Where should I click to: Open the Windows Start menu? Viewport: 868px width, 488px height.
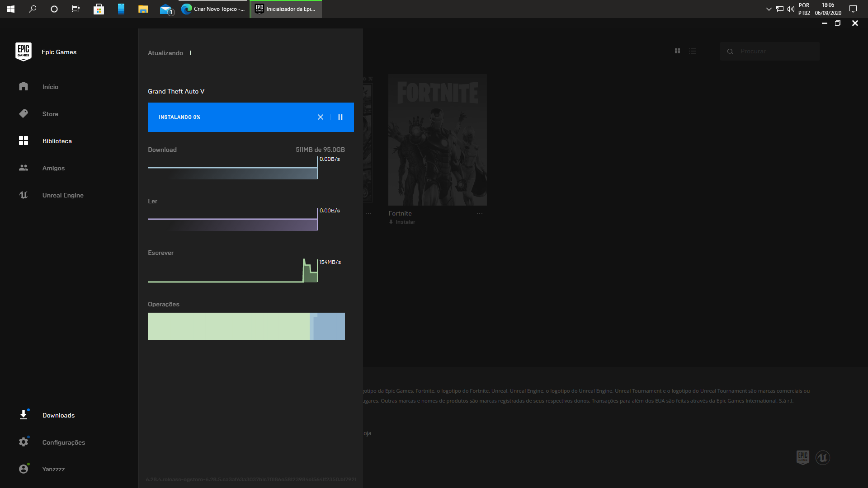(x=11, y=9)
